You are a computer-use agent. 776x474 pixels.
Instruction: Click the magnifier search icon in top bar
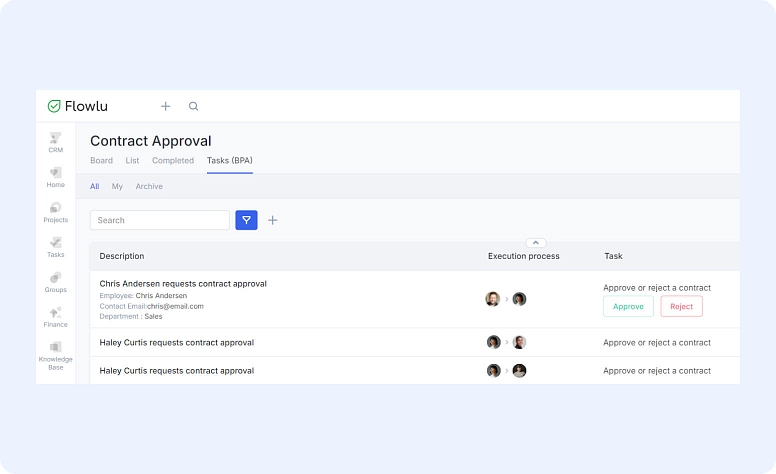click(x=194, y=106)
